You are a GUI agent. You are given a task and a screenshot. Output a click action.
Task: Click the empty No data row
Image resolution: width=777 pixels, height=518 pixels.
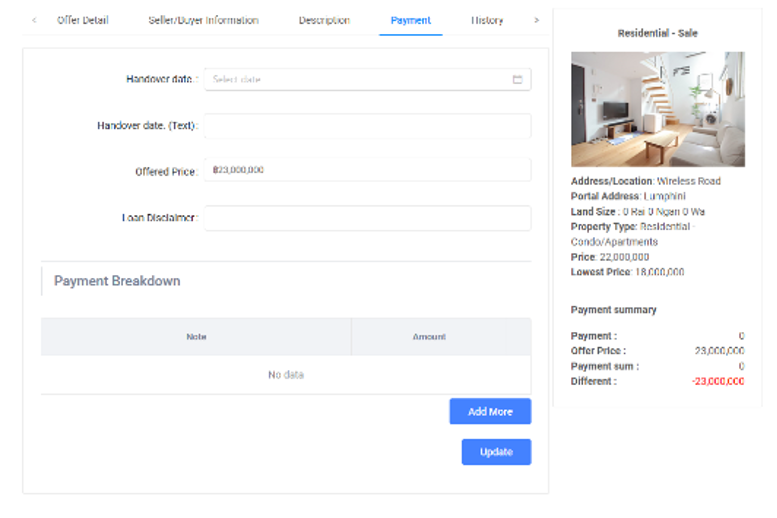[x=286, y=375]
